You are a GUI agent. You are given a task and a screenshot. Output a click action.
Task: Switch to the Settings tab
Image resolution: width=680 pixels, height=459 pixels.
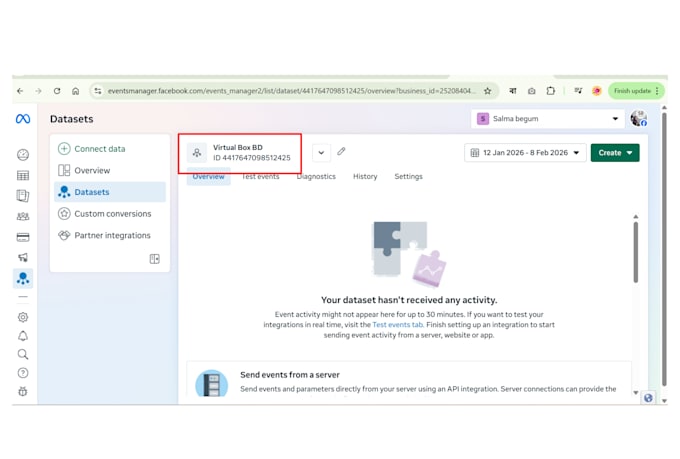(409, 177)
